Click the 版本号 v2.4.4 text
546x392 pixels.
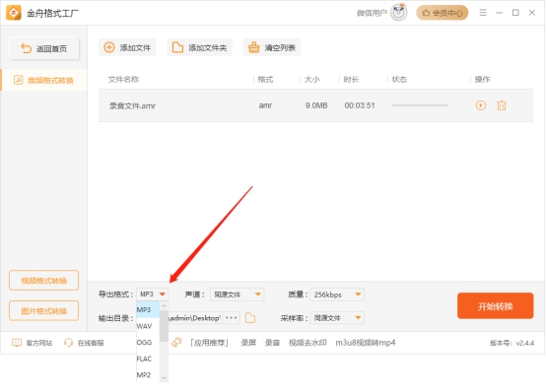pyautogui.click(x=512, y=343)
